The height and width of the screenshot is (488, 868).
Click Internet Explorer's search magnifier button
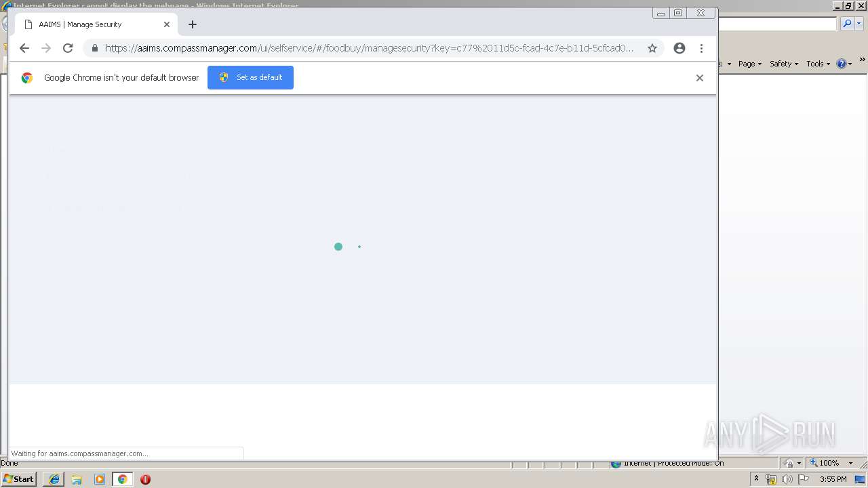[847, 24]
